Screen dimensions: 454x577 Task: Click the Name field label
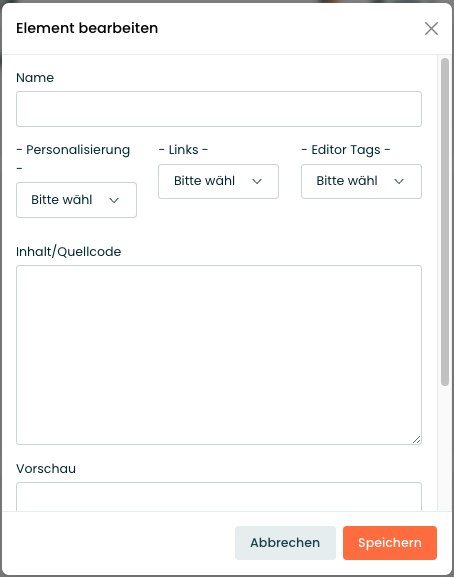35,78
